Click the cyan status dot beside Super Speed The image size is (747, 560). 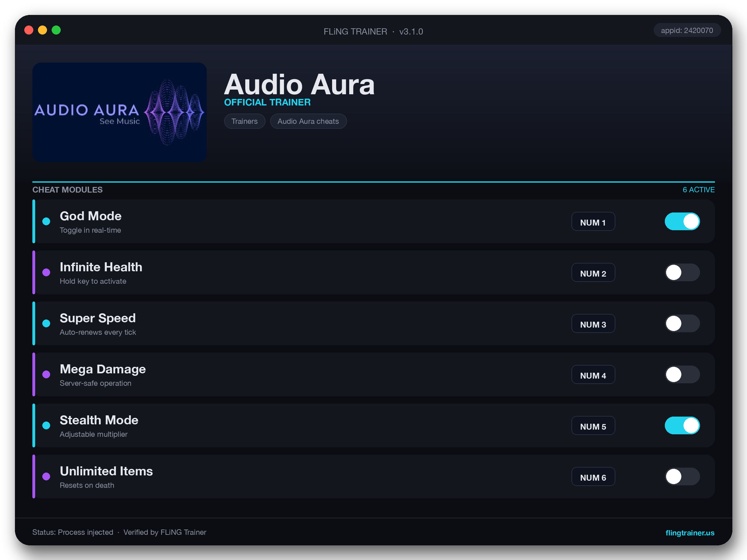46,323
